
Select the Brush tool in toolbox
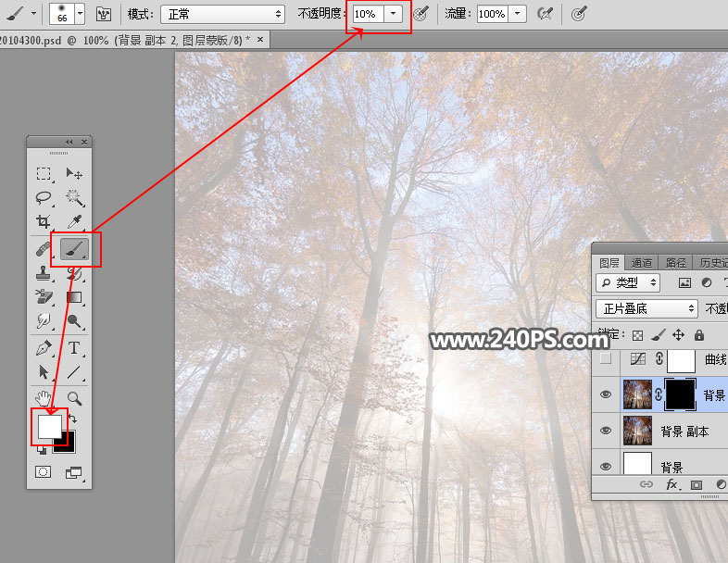(x=74, y=250)
